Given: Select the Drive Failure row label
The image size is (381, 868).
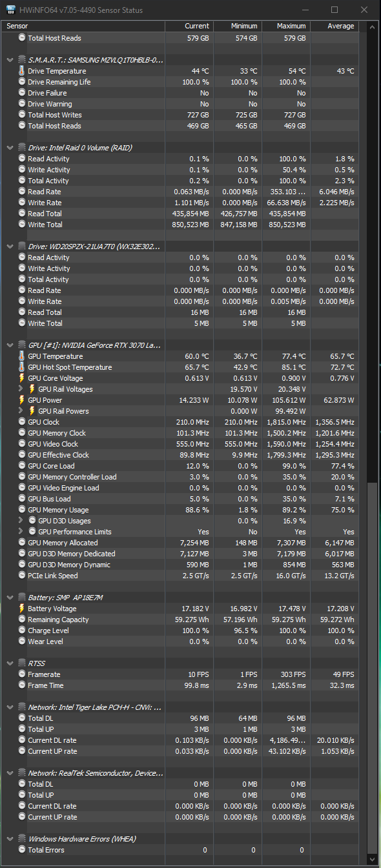Looking at the screenshot, I should [47, 93].
